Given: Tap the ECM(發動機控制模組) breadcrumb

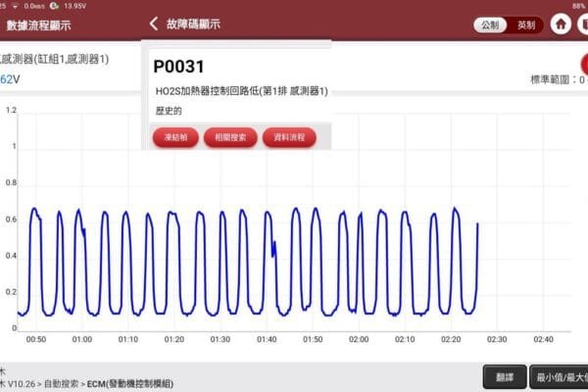Looking at the screenshot, I should [130, 384].
